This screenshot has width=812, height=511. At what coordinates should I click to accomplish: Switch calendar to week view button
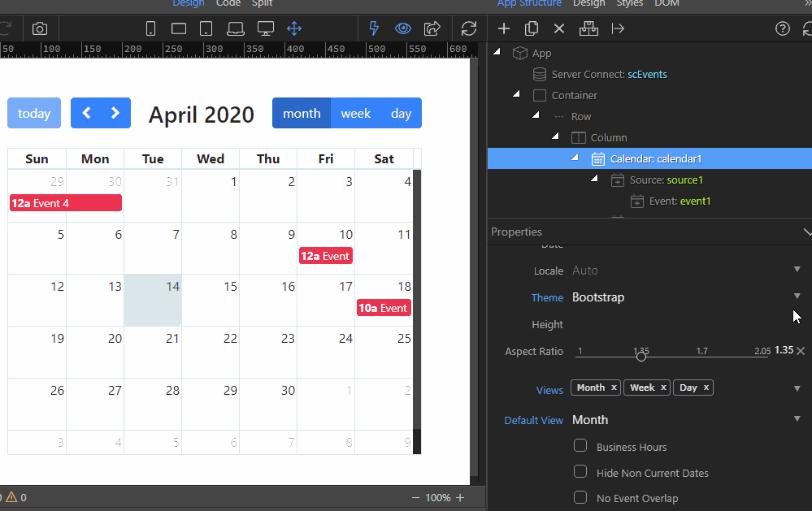pyautogui.click(x=356, y=113)
